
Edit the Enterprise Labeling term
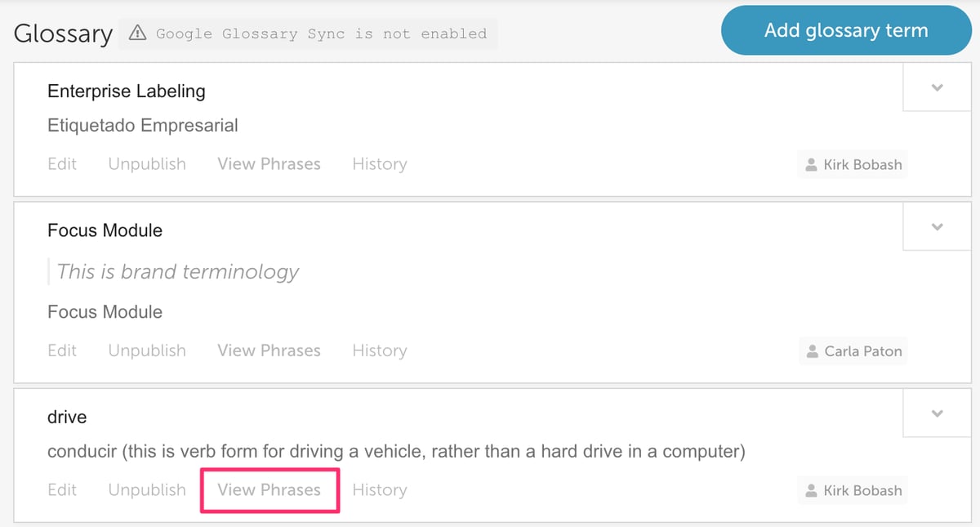[x=62, y=164]
